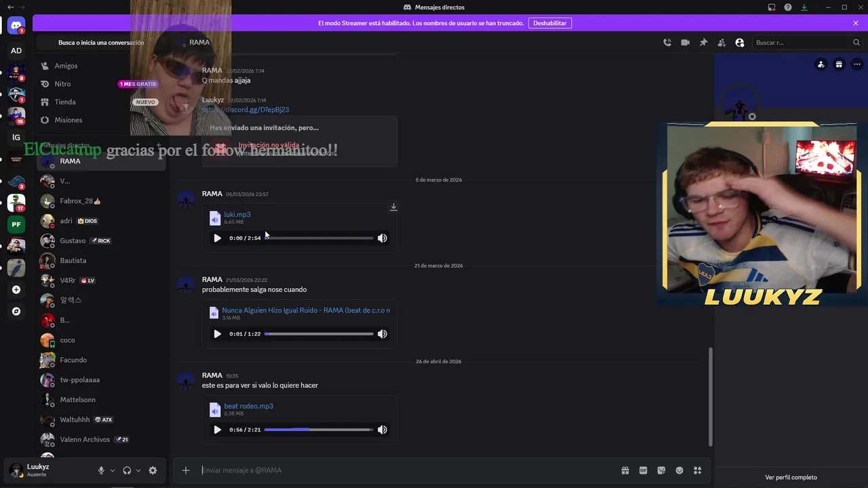The height and width of the screenshot is (488, 868).
Task: Play the Nunca Alguien Hizo Igual Ruido audio
Action: [217, 333]
